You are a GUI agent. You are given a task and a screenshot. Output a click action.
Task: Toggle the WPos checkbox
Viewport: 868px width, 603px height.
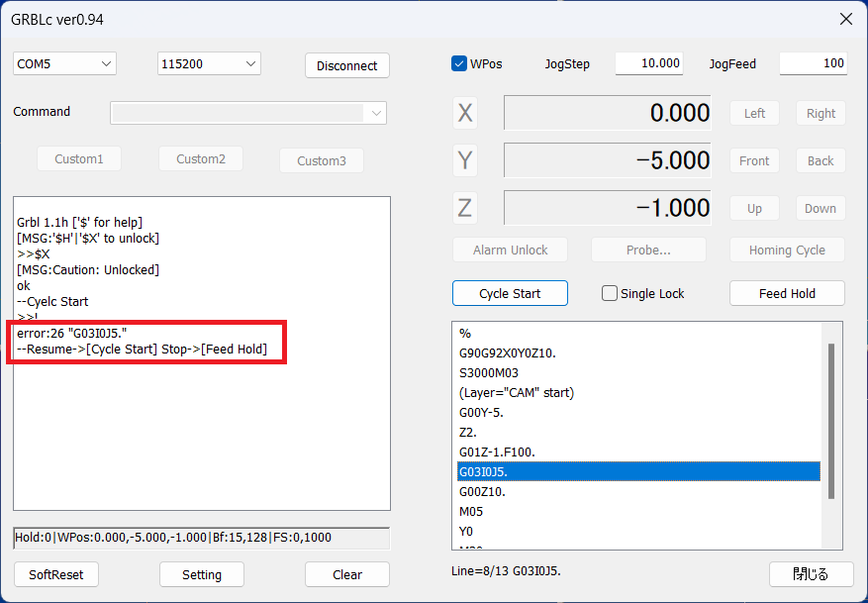(x=459, y=63)
